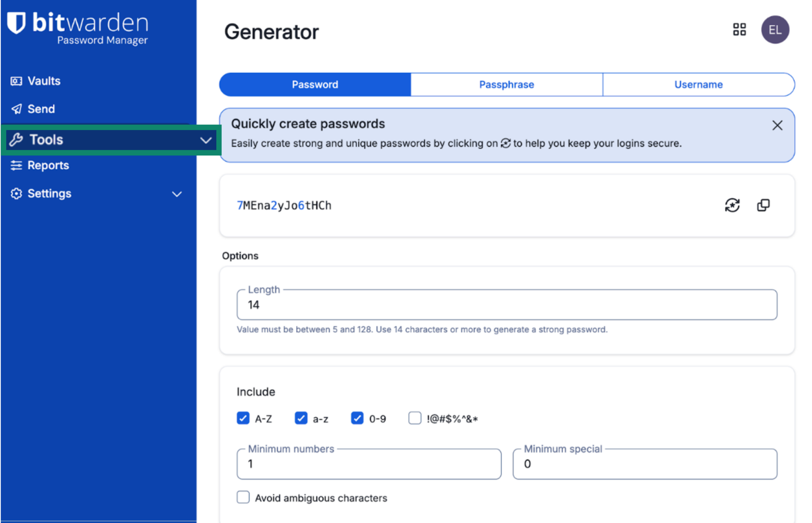Click the regenerate password icon
Viewport: 812px width, 523px height.
click(x=732, y=205)
